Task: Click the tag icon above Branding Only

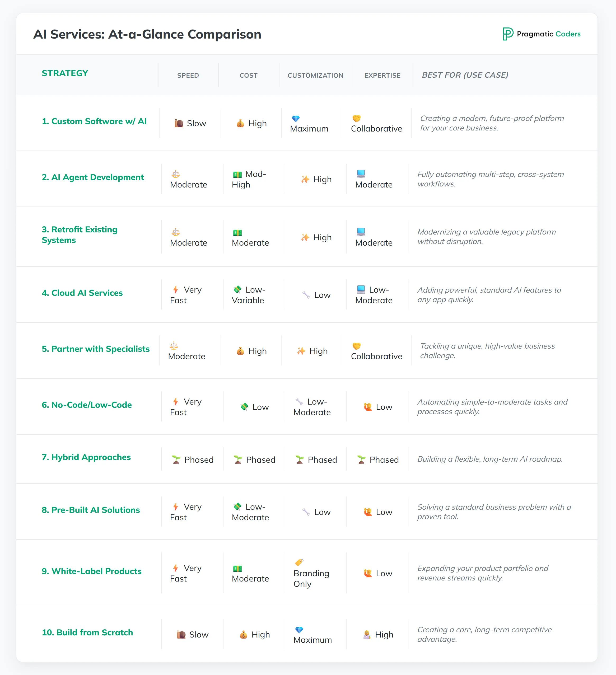Action: tap(299, 562)
